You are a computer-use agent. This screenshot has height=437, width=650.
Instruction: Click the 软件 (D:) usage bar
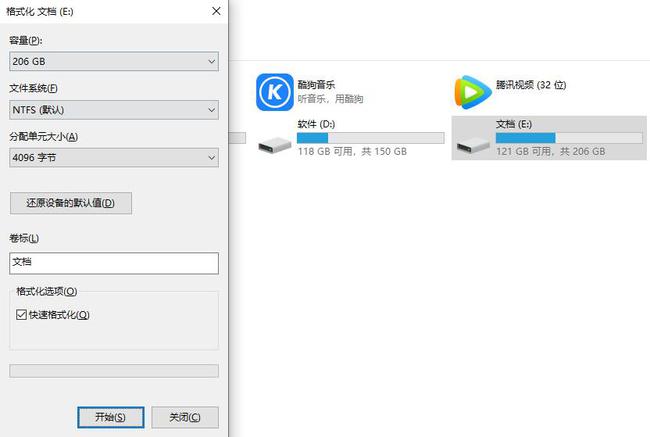pos(371,138)
